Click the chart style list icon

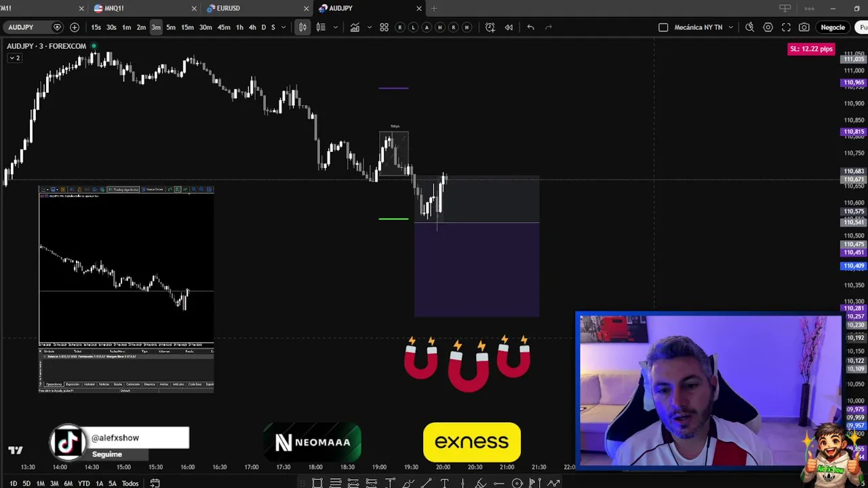(x=321, y=27)
